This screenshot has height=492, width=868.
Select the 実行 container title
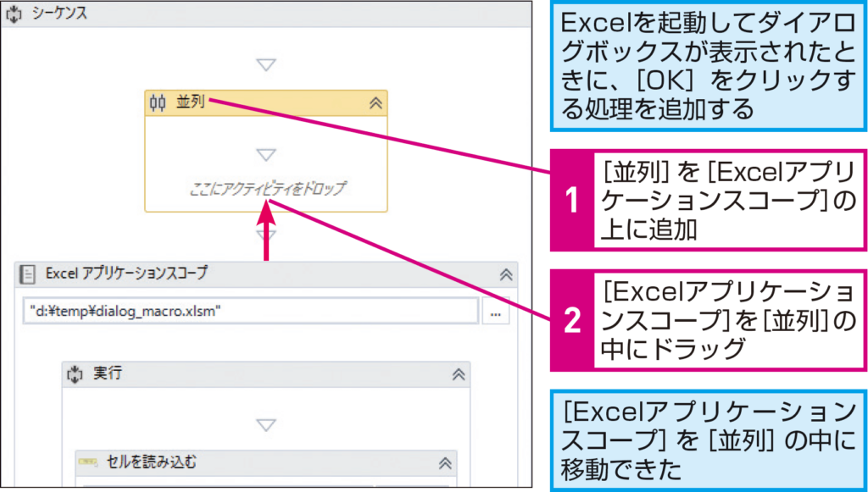point(108,373)
